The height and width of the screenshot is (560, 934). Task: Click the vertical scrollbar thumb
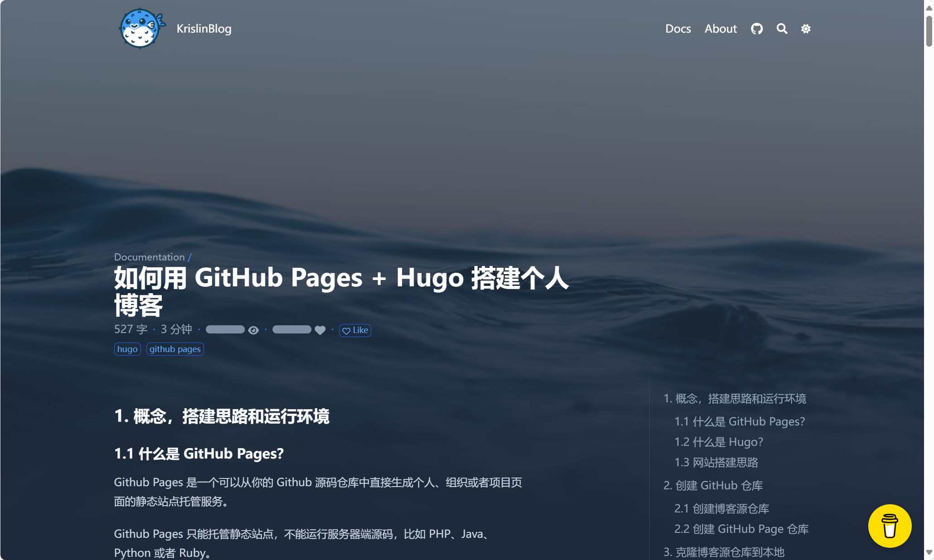(929, 31)
